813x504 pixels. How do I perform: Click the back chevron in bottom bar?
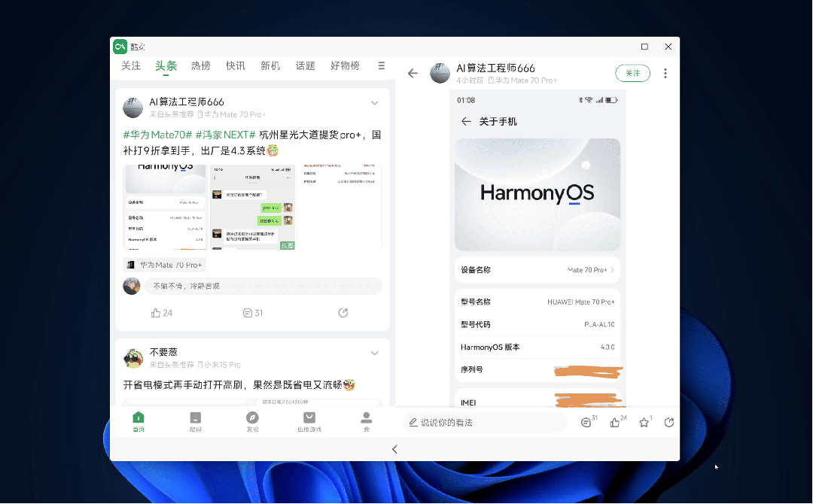(394, 449)
